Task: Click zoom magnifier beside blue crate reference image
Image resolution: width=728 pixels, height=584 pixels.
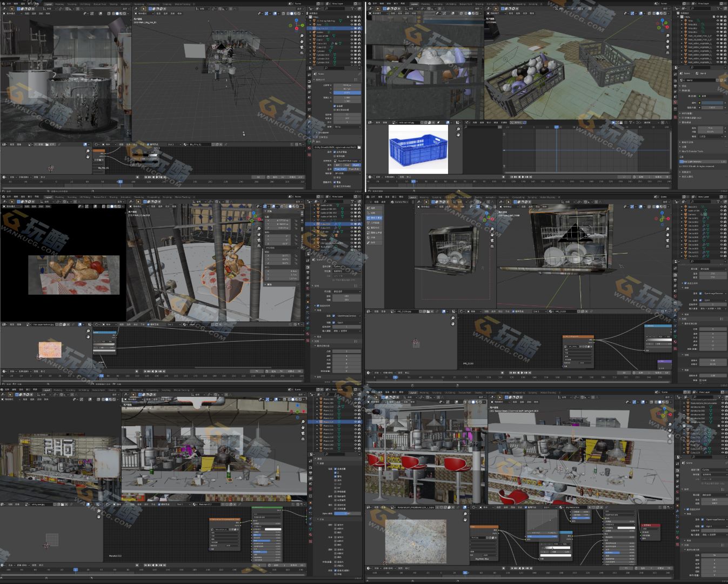Action: point(458,129)
